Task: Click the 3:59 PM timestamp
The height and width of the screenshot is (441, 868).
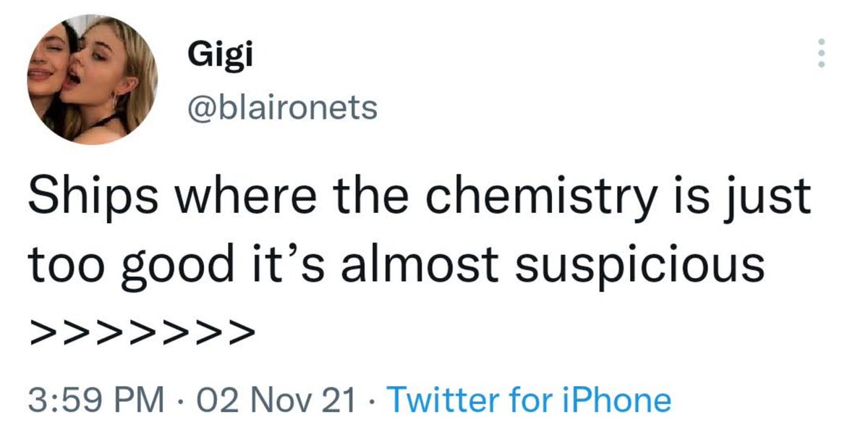Action: tap(94, 400)
